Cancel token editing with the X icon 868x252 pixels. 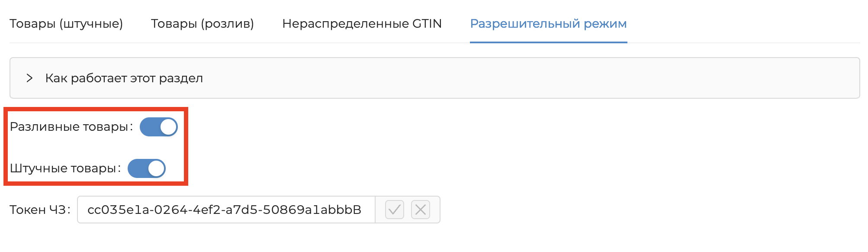pos(420,210)
